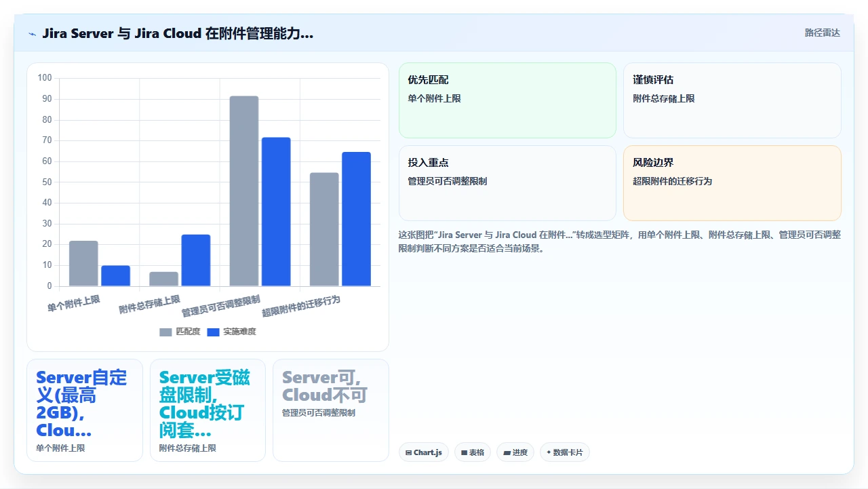Open the 优先匹配 card

[507, 100]
